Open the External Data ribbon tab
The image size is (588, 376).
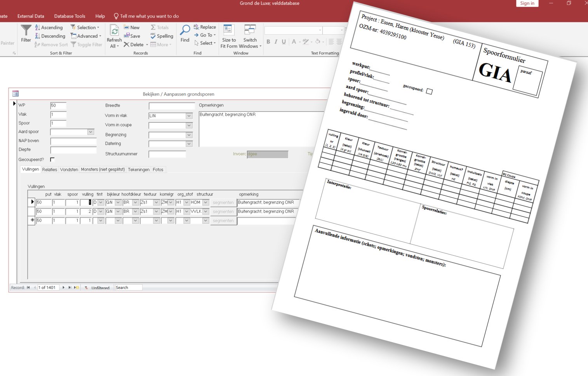coord(31,16)
